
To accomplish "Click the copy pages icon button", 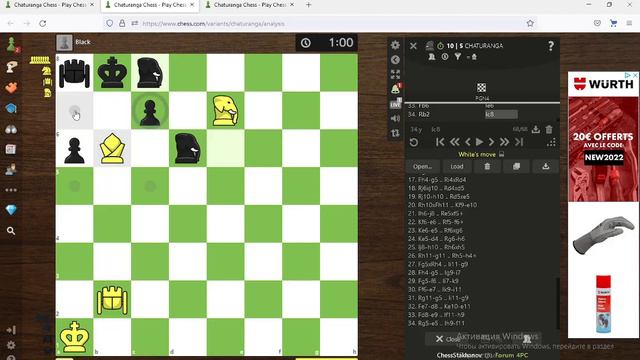I will coord(516,167).
